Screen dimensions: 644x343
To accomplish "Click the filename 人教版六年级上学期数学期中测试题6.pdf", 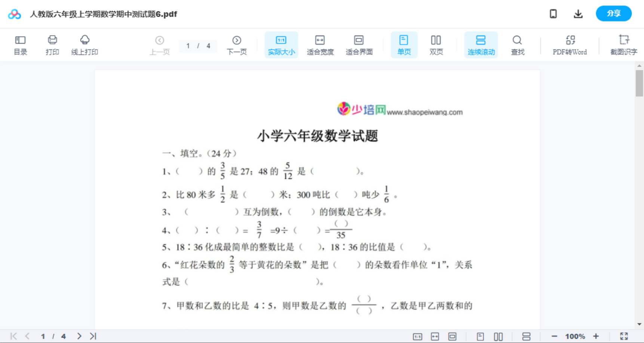I will click(x=103, y=14).
